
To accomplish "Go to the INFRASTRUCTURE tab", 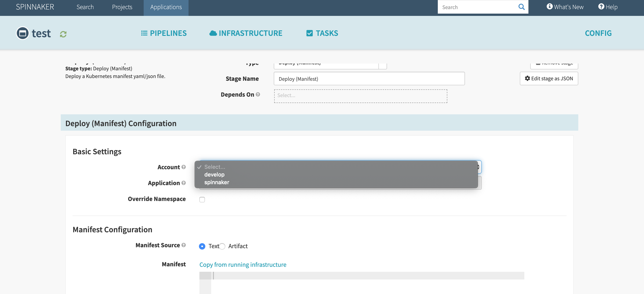I will coord(246,33).
